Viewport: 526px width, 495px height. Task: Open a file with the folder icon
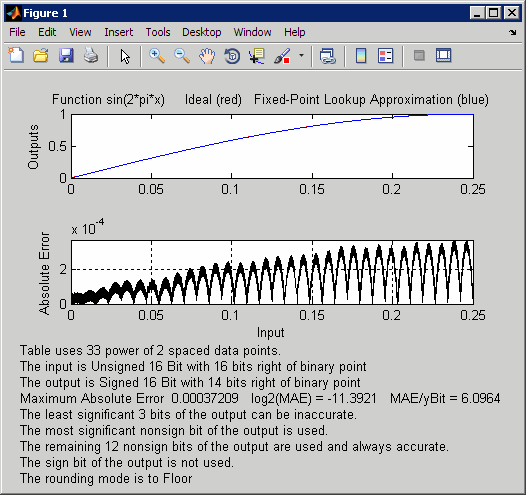41,55
